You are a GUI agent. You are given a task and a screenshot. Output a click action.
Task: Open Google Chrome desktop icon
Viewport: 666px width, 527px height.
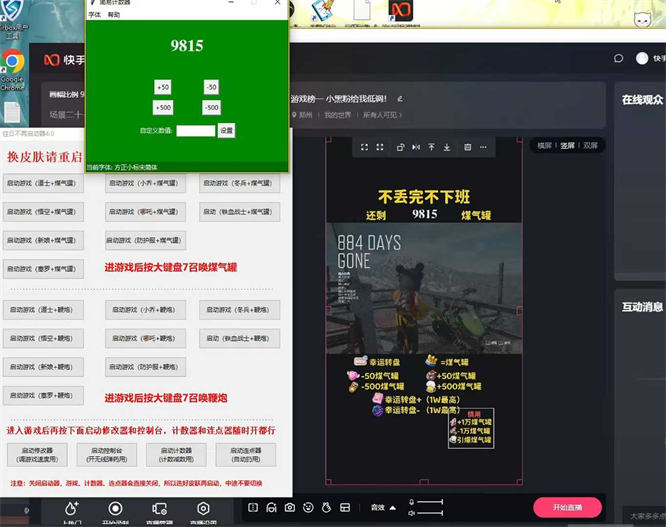click(13, 69)
